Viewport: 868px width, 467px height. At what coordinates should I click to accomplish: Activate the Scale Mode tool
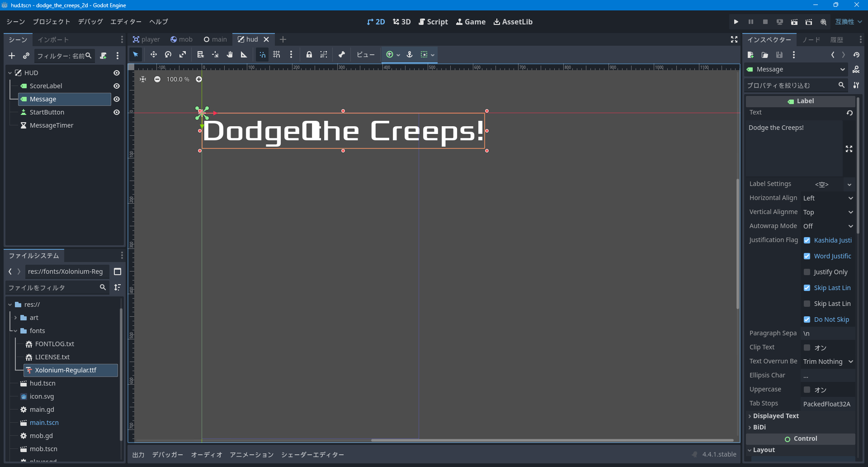pyautogui.click(x=183, y=55)
